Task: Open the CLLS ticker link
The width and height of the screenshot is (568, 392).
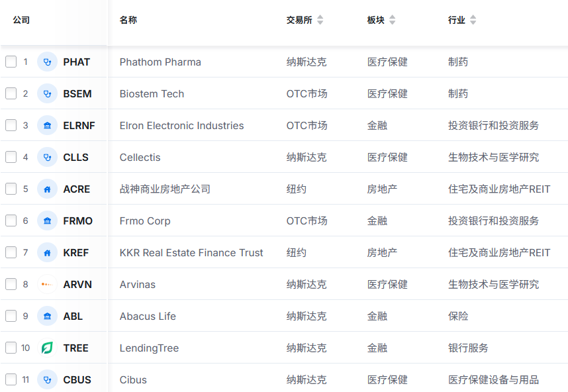Action: pos(75,157)
